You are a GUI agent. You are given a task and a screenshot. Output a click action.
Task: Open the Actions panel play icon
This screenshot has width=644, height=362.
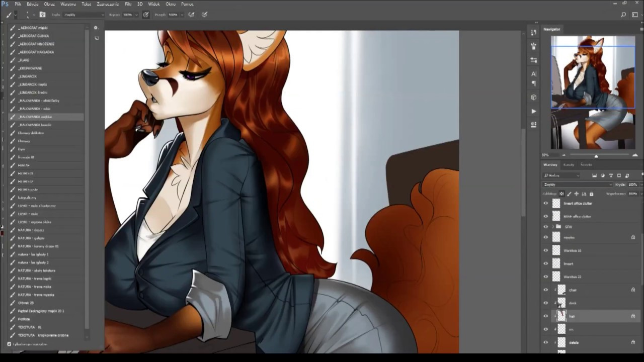534,111
